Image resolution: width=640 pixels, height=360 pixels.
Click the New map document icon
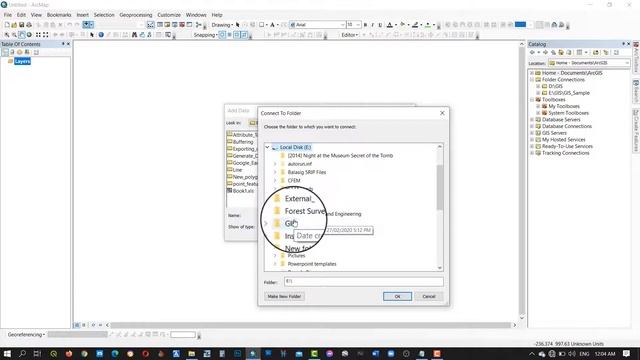[x=7, y=25]
